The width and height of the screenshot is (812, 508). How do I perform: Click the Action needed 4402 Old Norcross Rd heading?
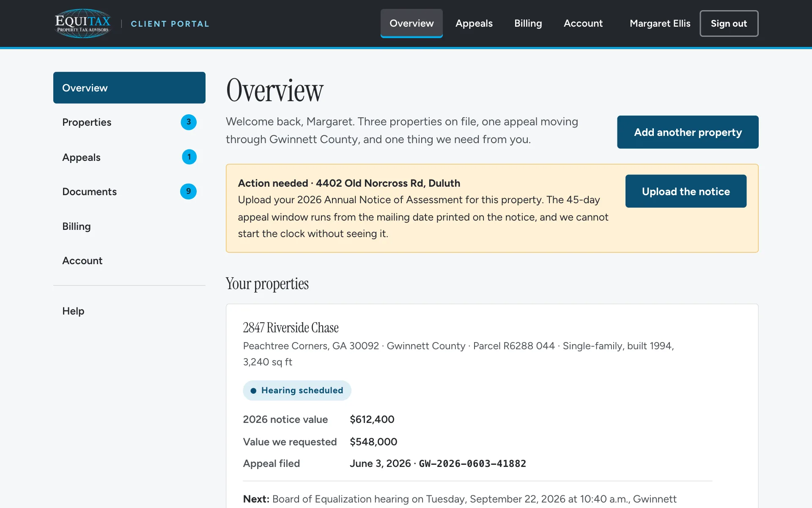[x=349, y=183]
